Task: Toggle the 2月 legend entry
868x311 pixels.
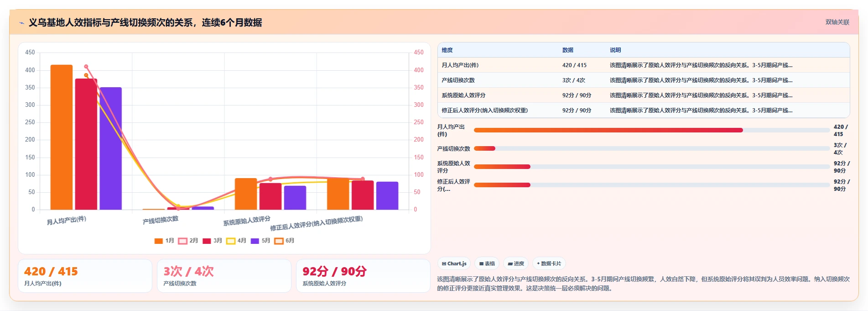Action: [x=188, y=241]
